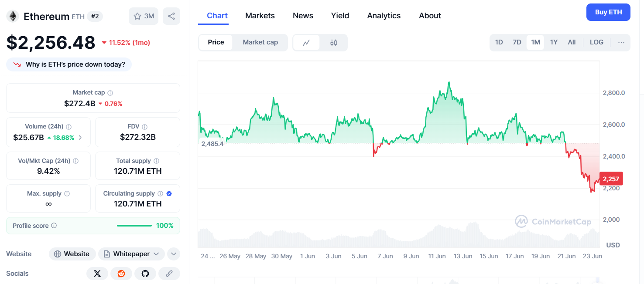Screen dimensions: 644x284
Task: Show Vol/Mkt Cap (24h) info icon
Action: (75, 161)
